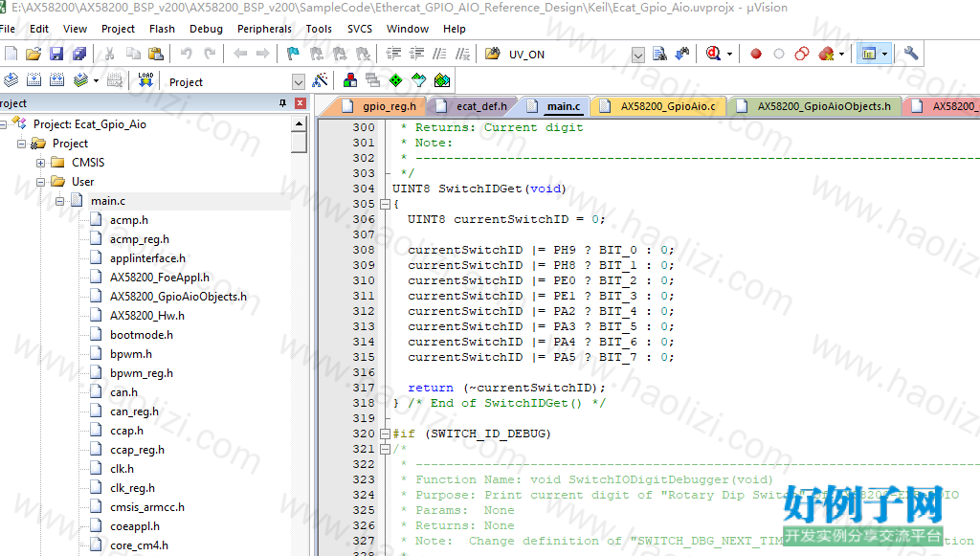Insert a breakpoint with the red dot
980x556 pixels.
coord(756,54)
